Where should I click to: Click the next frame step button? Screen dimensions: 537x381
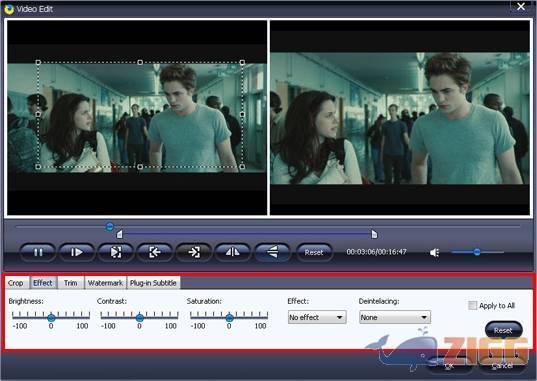77,253
